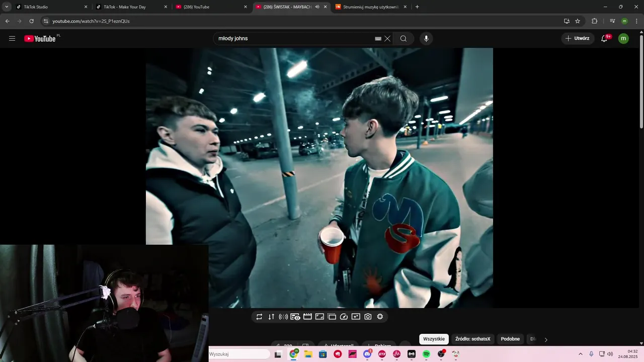Switch to the TikTok Studio tab

pos(48,7)
